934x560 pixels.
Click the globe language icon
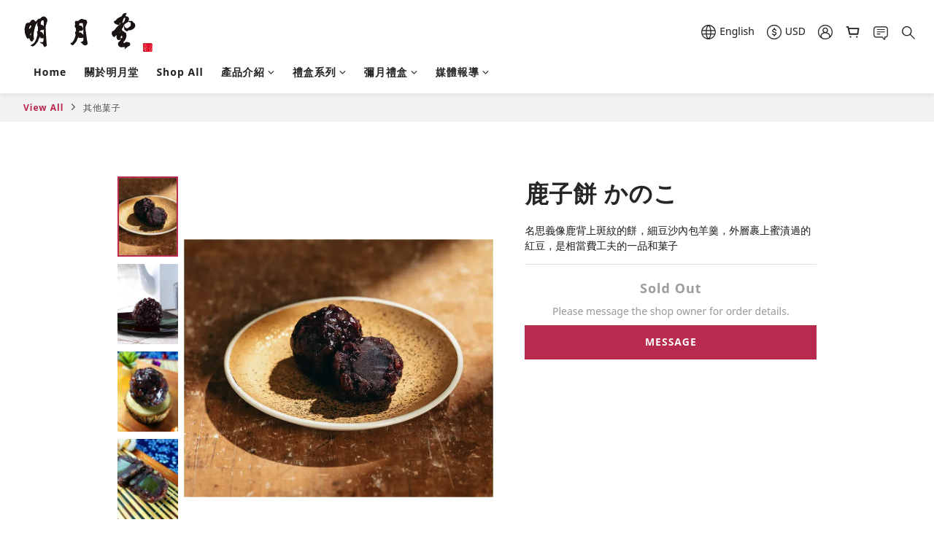tap(709, 32)
